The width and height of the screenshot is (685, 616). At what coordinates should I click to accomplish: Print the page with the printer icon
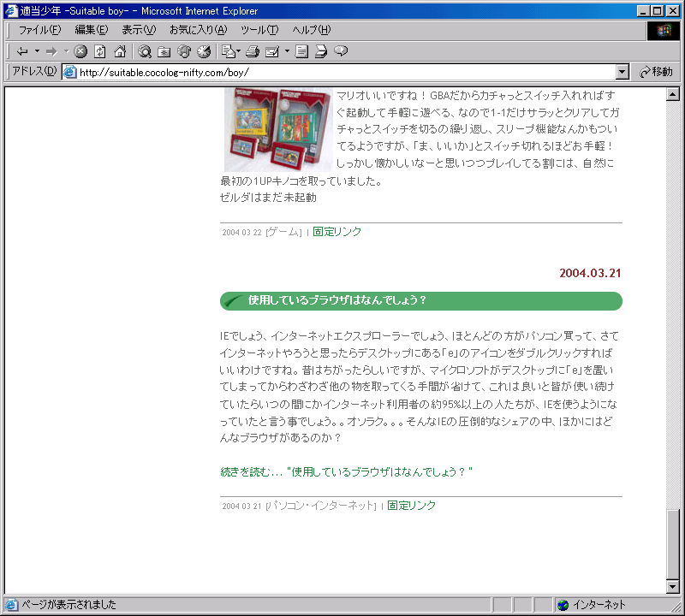pos(253,51)
